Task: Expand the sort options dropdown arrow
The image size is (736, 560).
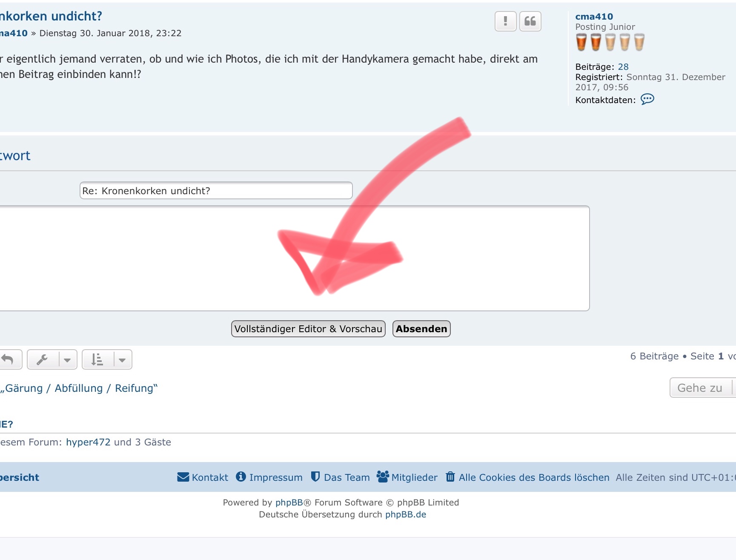Action: 123,360
